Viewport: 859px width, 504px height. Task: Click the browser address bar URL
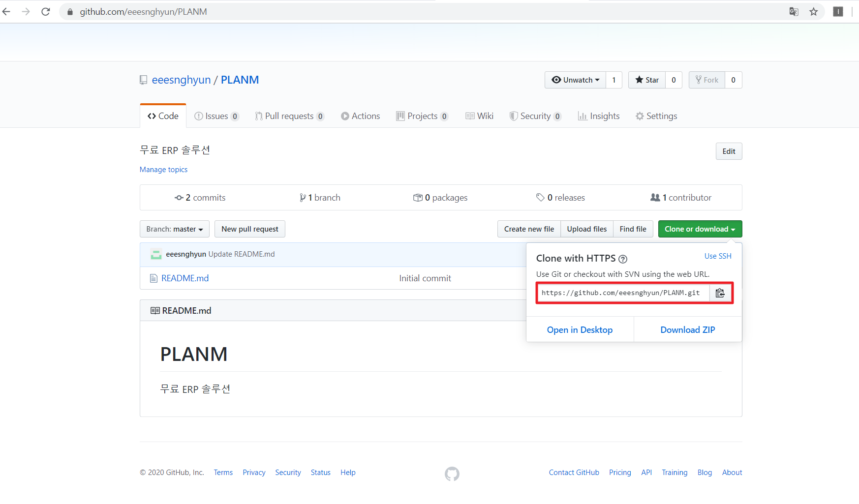[143, 12]
